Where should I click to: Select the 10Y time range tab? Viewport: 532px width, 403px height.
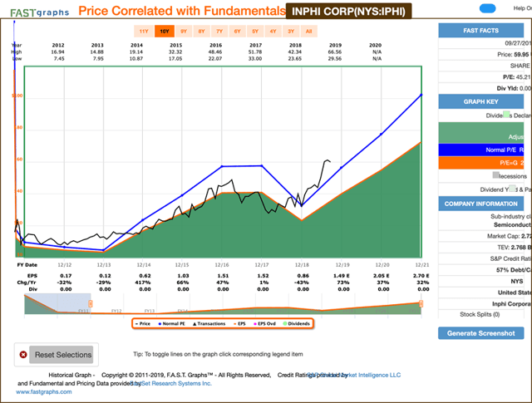(x=165, y=32)
